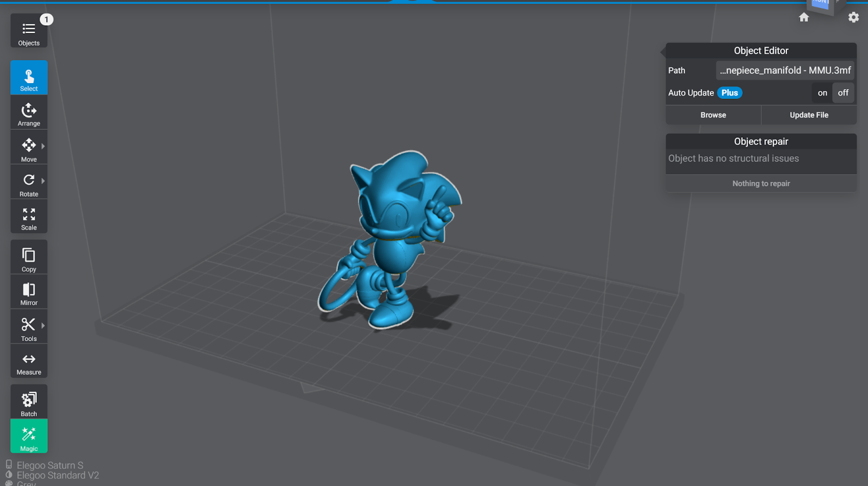Image resolution: width=868 pixels, height=486 pixels.
Task: Pick the Move tool
Action: [x=29, y=148]
